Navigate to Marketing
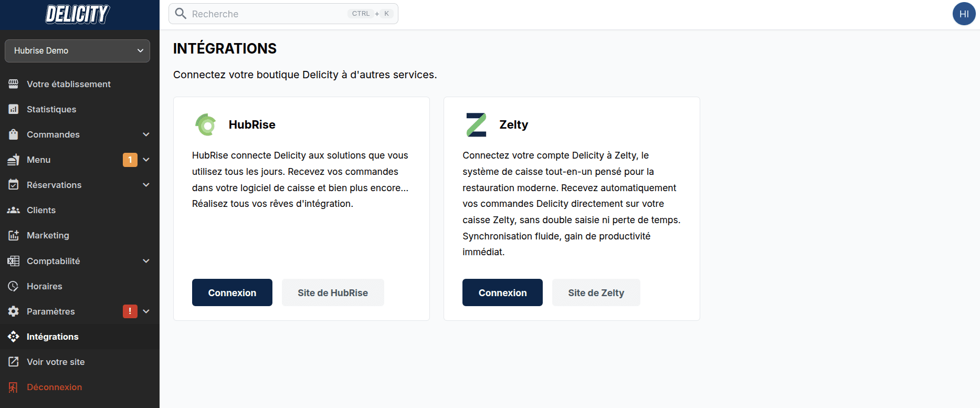 click(x=80, y=235)
